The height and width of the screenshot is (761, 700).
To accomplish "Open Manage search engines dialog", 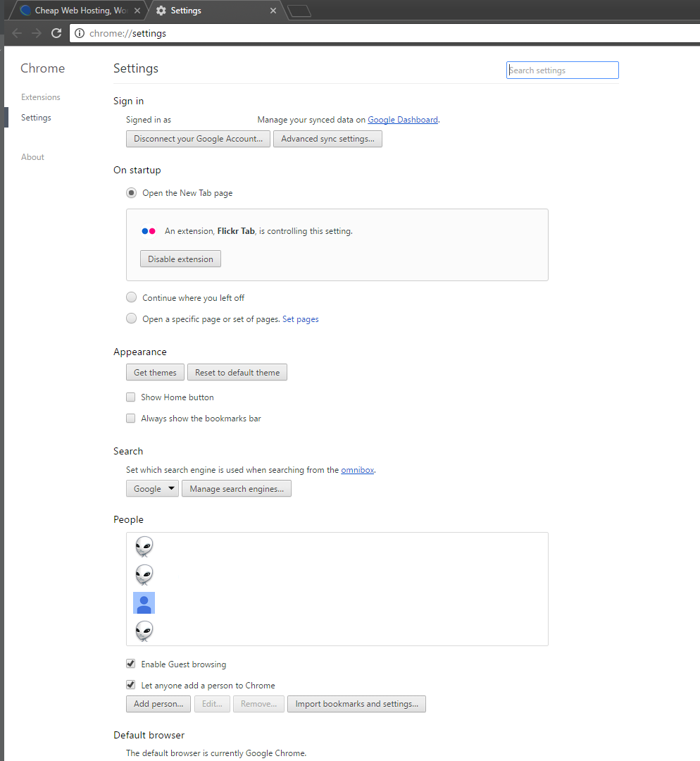I will pyautogui.click(x=237, y=489).
